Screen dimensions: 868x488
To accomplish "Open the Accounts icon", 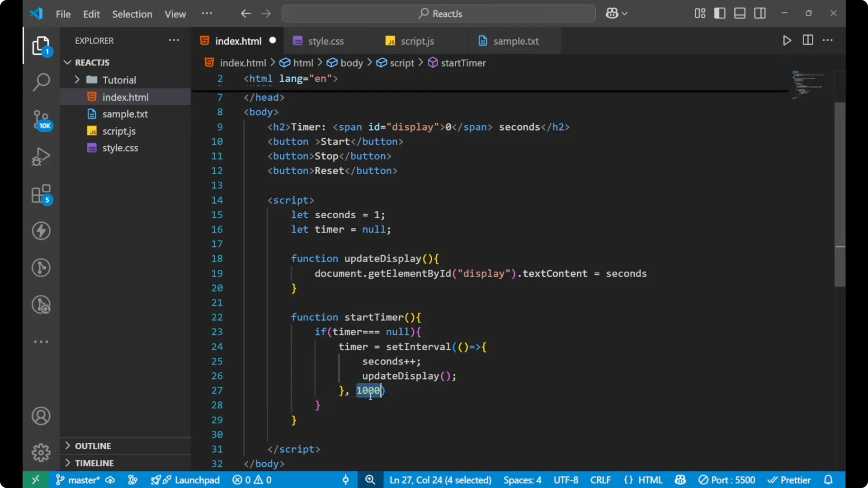I will point(41,416).
